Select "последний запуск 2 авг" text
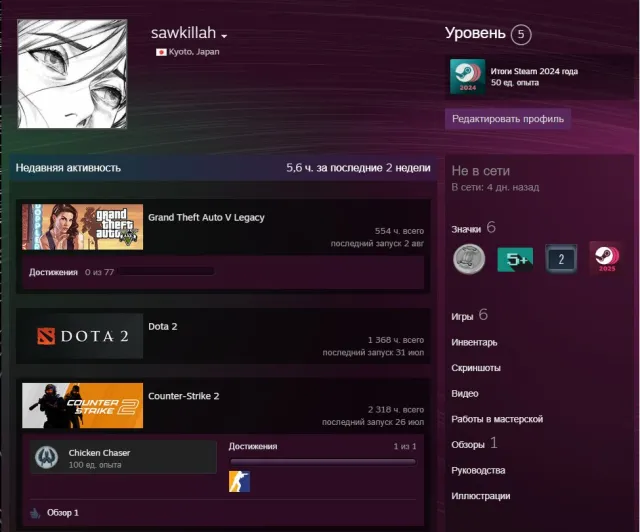The width and height of the screenshot is (640, 532). pos(377,244)
